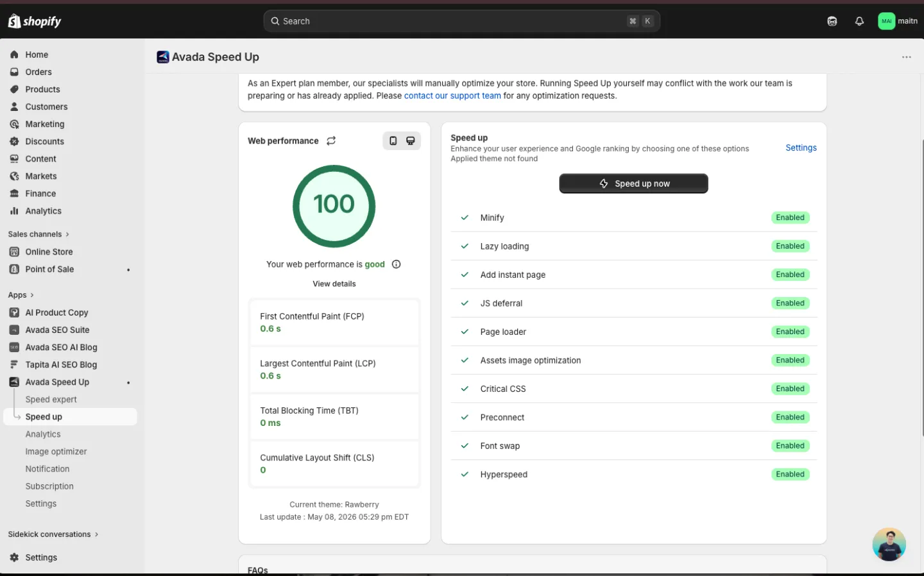Viewport: 924px width, 576px height.
Task: Click Enabled badge for Lazy loading
Action: [x=790, y=246]
